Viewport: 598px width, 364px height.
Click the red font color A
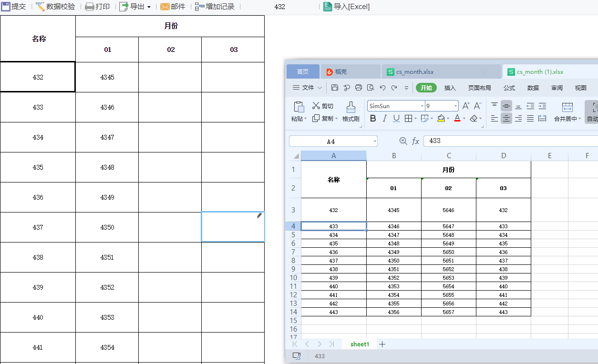pos(457,118)
